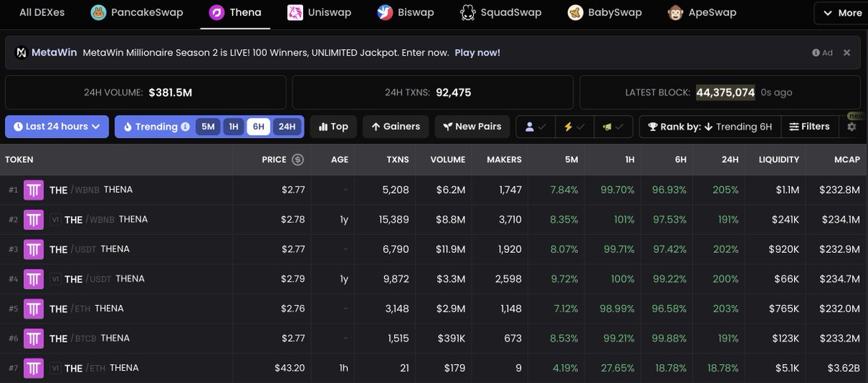Screen dimensions: 868x383
Task: Sort by the MCAP column
Action: tap(846, 159)
